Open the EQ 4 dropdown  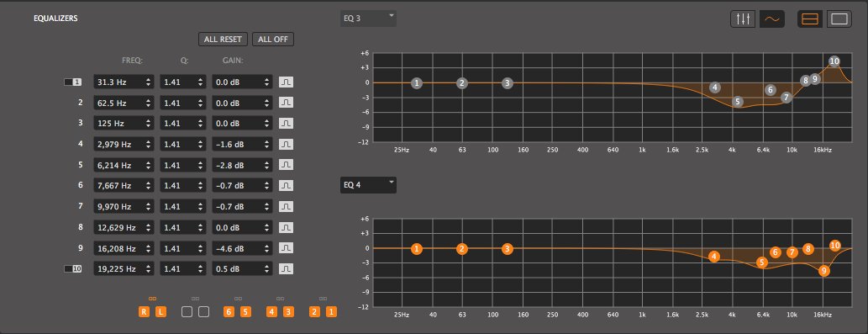[x=368, y=185]
